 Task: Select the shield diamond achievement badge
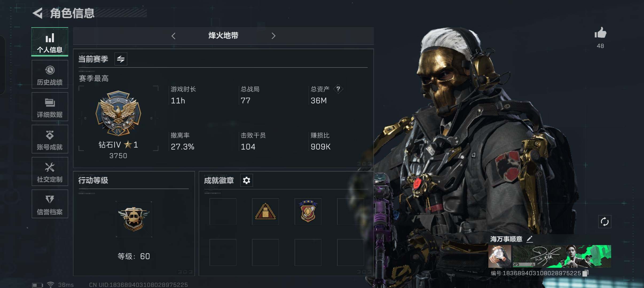[x=308, y=211]
